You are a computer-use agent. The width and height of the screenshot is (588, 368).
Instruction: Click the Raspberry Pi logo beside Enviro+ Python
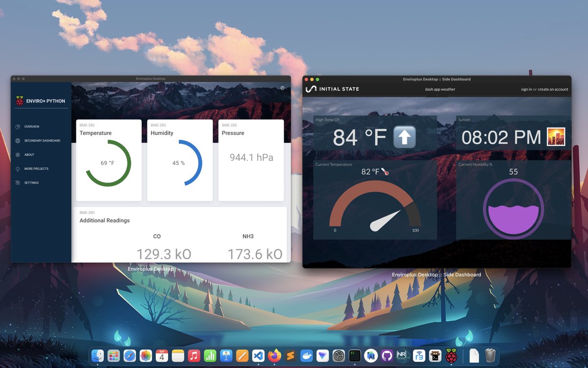tap(20, 101)
